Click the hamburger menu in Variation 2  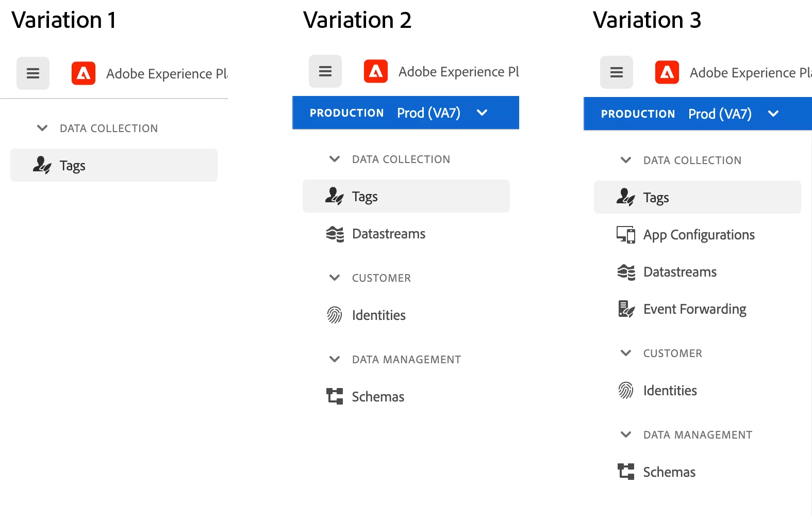[325, 71]
